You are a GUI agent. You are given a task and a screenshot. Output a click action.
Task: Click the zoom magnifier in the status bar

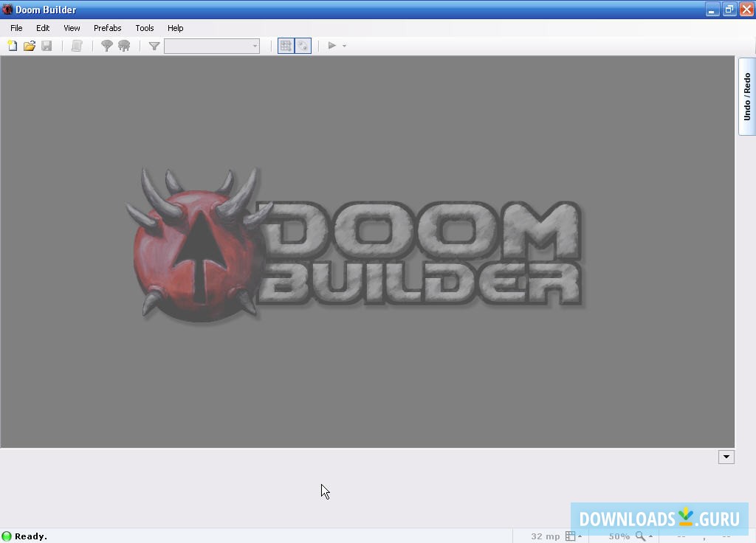[638, 536]
